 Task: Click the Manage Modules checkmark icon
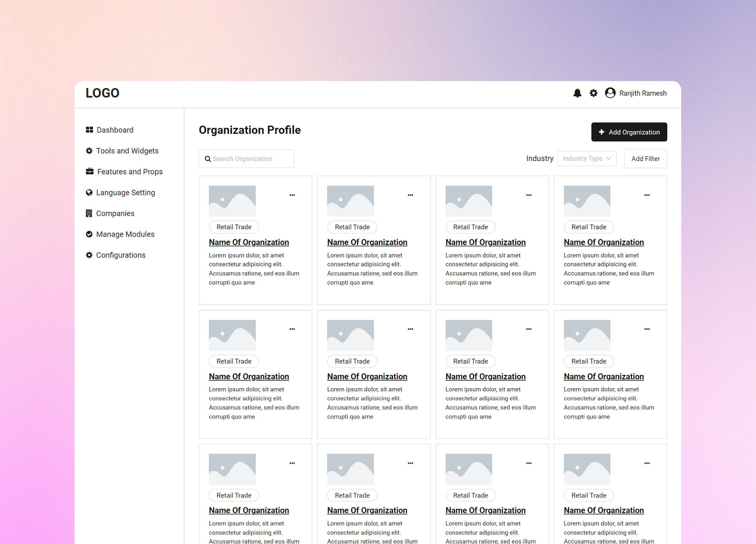tap(89, 234)
